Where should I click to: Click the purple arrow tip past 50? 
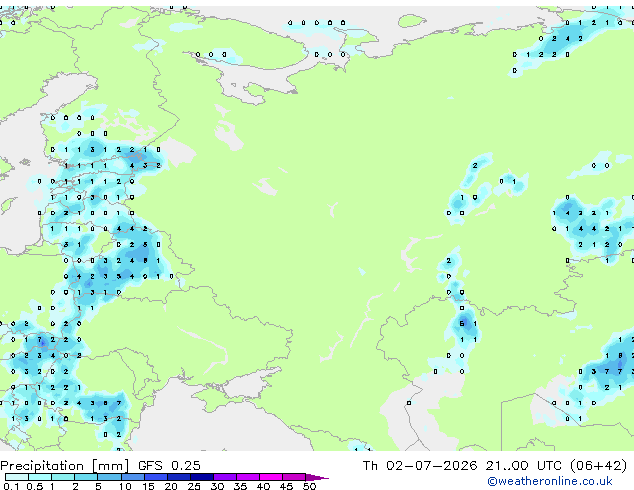317,477
